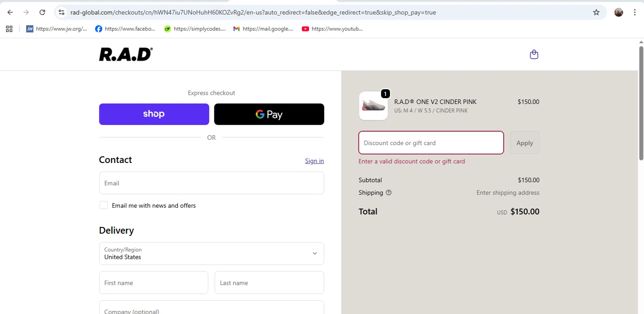Open the Chrome three-dot menu
644x314 pixels.
coord(635,12)
